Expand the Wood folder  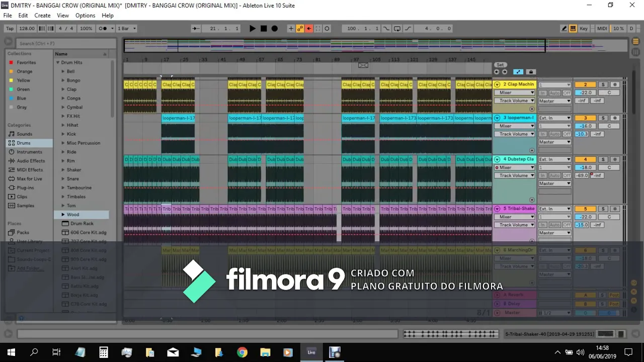63,215
